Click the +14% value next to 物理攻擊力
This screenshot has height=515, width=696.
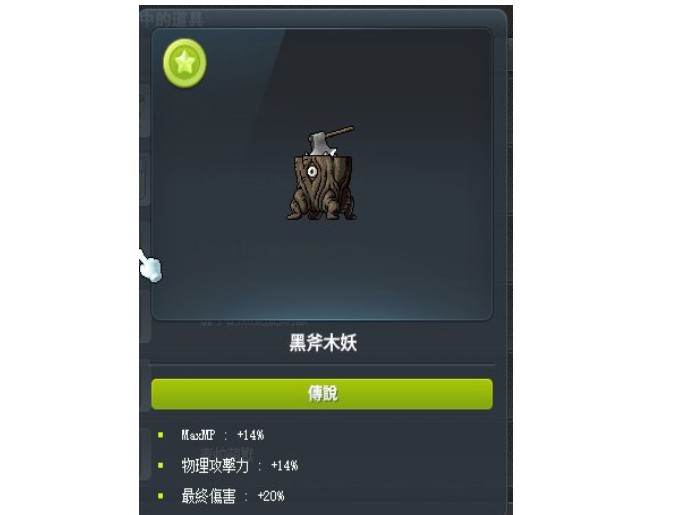point(285,466)
